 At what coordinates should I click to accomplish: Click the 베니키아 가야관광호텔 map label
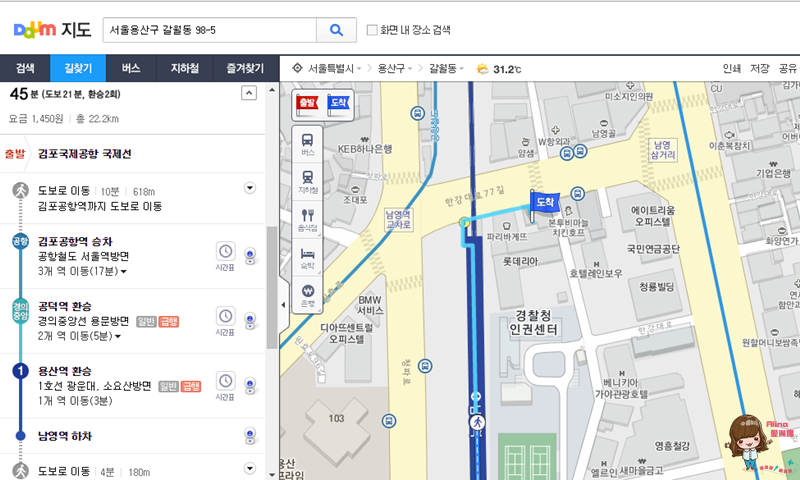[x=621, y=388]
